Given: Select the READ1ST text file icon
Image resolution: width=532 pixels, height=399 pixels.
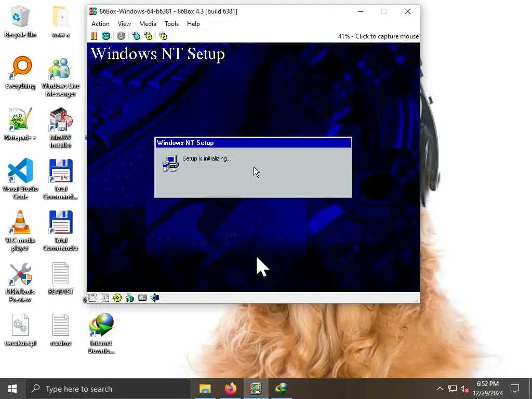Looking at the screenshot, I should [x=61, y=278].
